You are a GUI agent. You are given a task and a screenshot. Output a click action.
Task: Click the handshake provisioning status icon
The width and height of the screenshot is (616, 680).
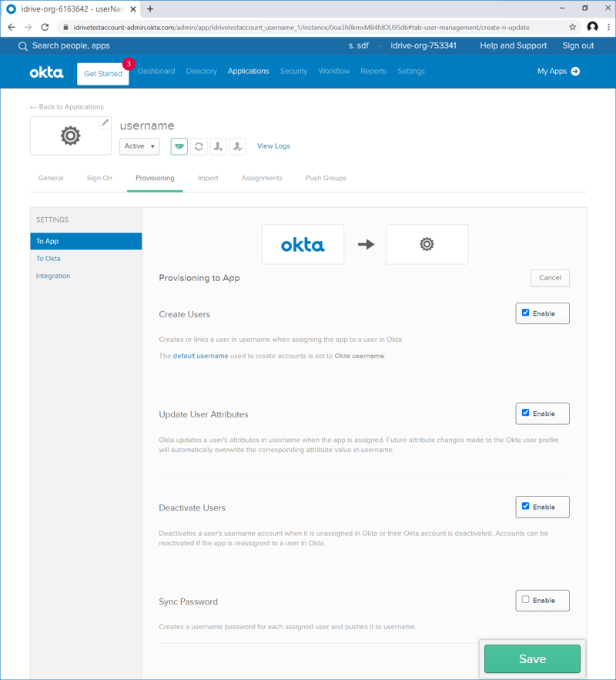(179, 146)
